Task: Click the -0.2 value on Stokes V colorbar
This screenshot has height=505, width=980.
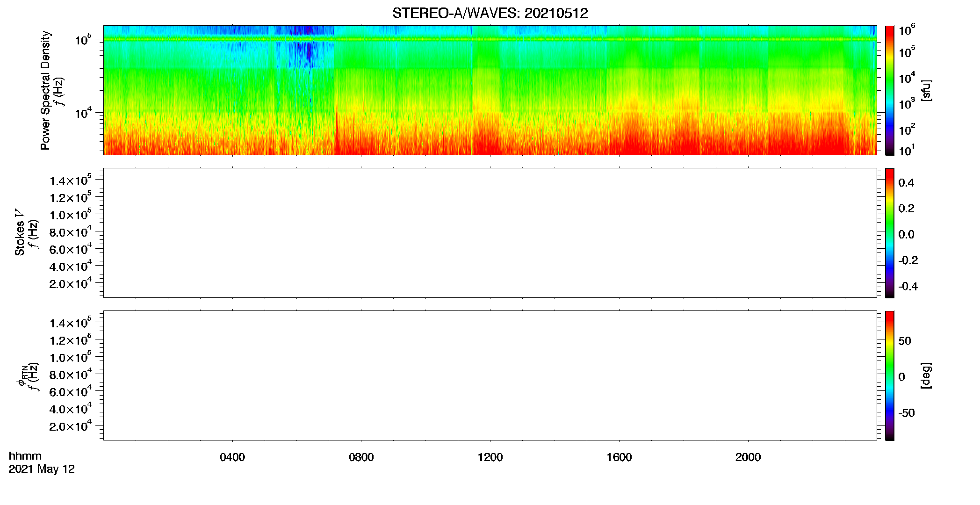Action: [x=908, y=260]
